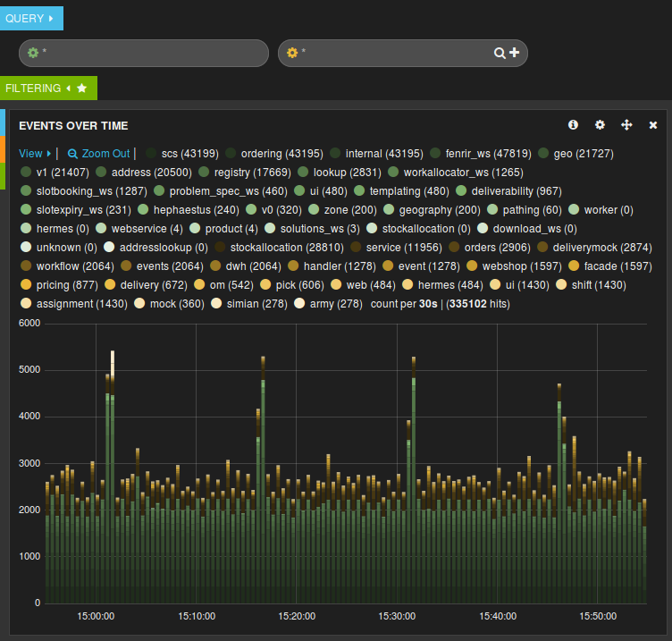Viewport: 672px width, 641px height.
Task: Open the orange gear query settings icon
Action: click(x=292, y=53)
